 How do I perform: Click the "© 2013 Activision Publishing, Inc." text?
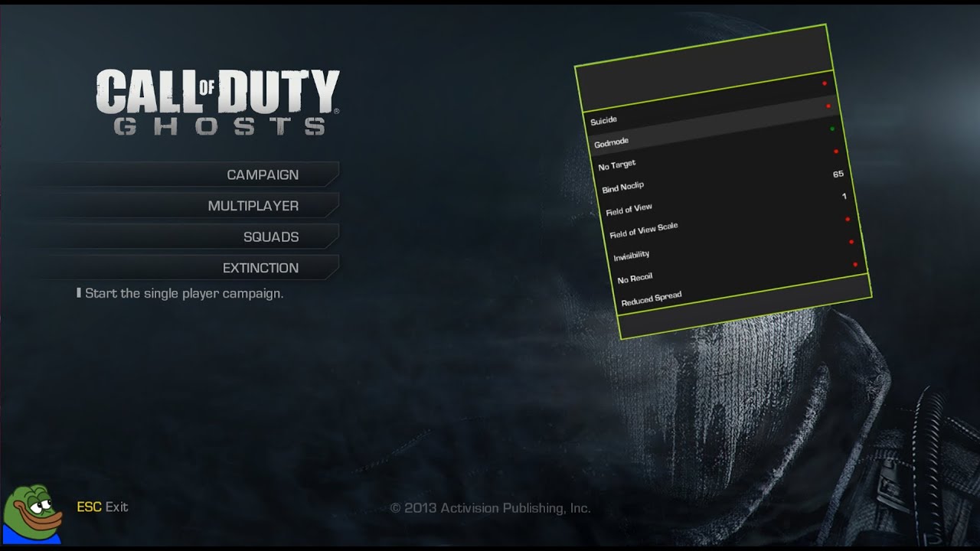point(490,508)
